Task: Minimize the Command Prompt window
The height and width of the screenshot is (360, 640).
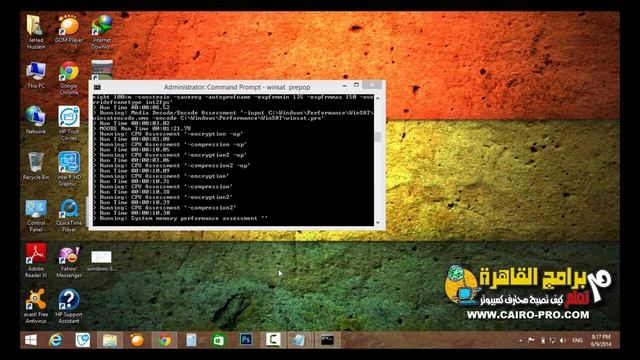Action: (x=344, y=86)
